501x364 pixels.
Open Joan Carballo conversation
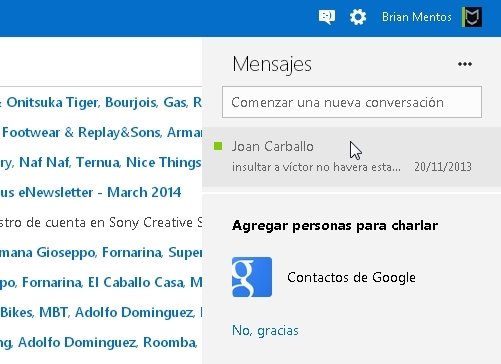click(x=351, y=156)
